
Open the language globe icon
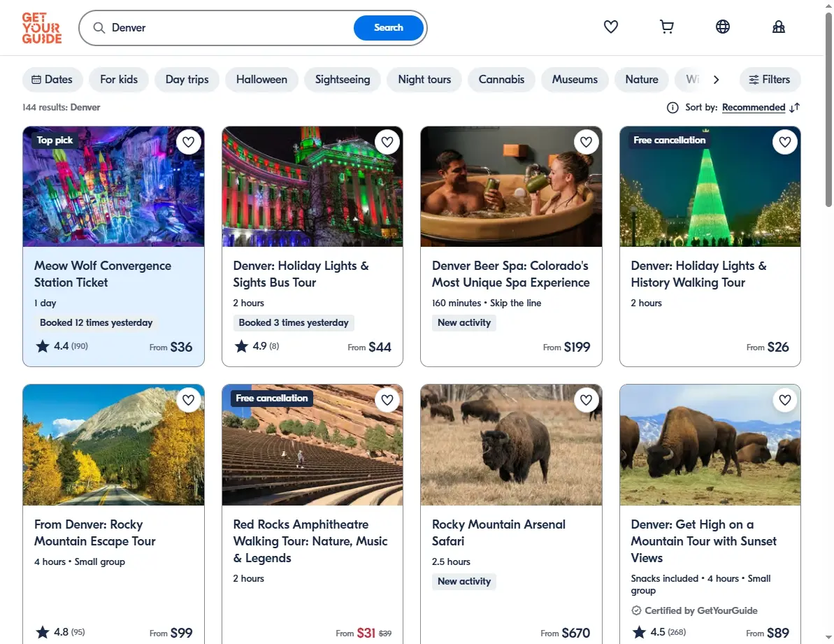point(722,27)
